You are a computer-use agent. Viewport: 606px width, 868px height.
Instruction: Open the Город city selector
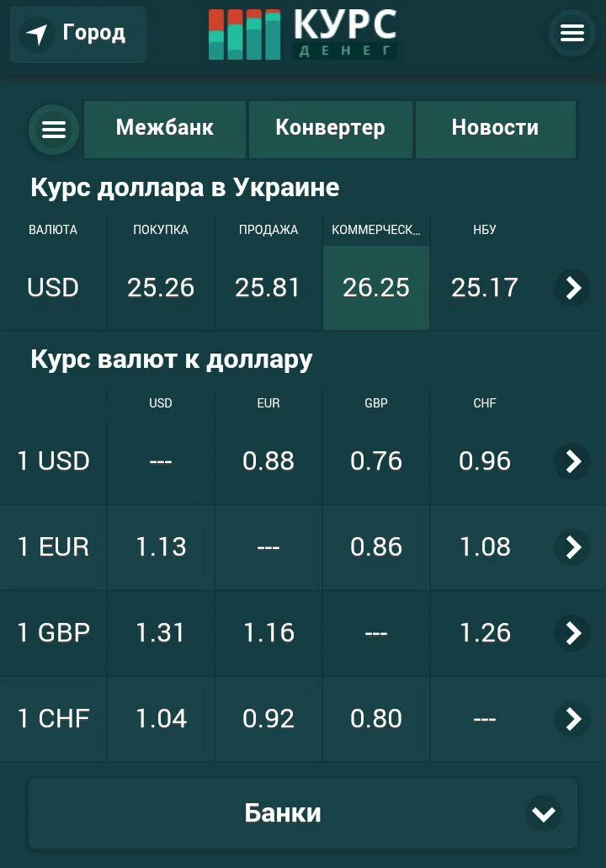[x=78, y=34]
